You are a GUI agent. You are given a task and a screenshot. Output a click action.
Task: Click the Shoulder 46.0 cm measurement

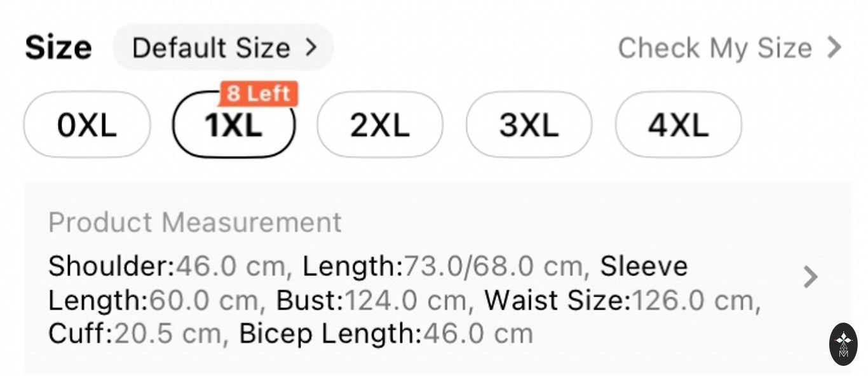coord(166,266)
